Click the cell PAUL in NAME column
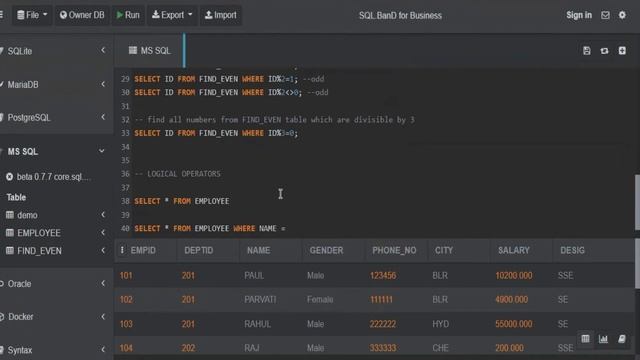The width and height of the screenshot is (640, 360). [254, 276]
